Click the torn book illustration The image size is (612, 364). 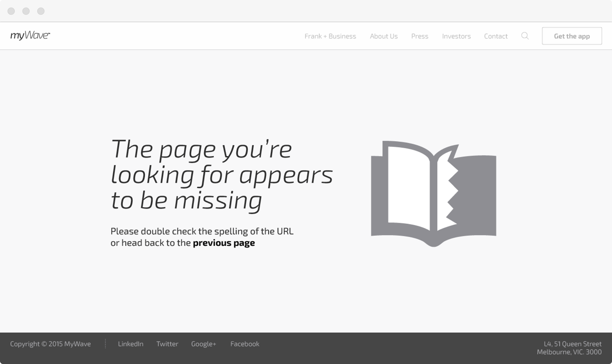(433, 194)
